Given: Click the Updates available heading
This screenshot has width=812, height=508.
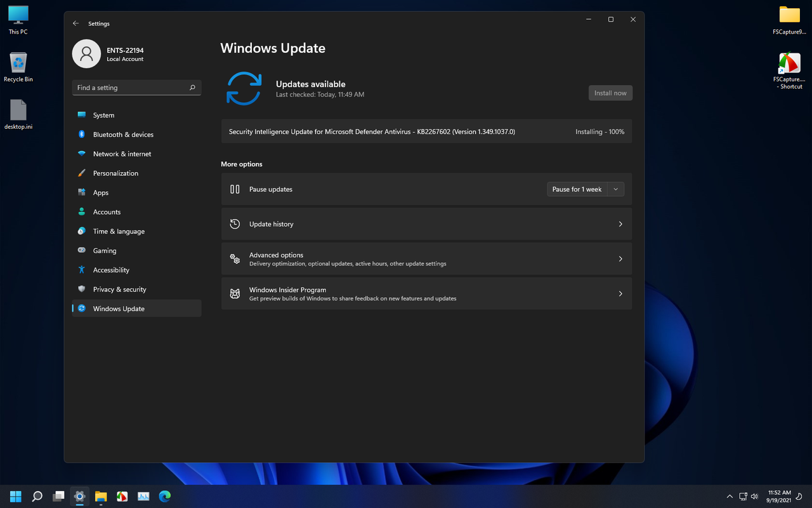Looking at the screenshot, I should tap(311, 84).
